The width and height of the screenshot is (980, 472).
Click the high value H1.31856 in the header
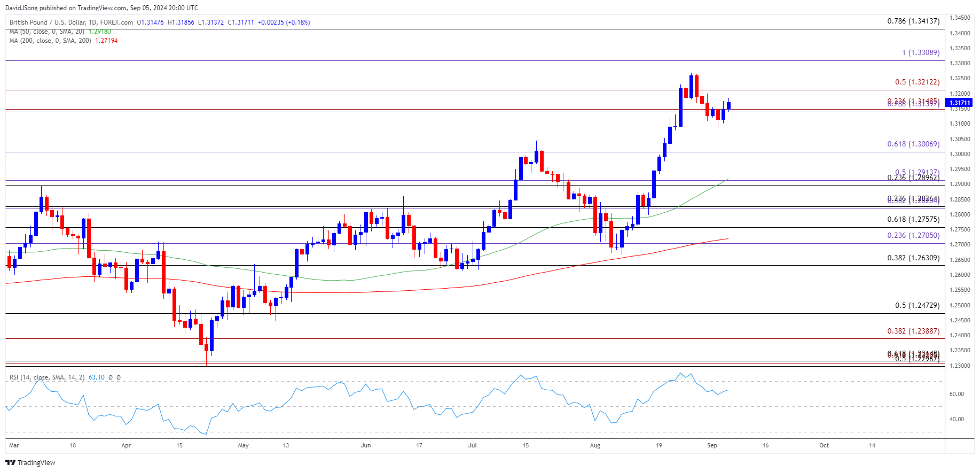pos(181,22)
